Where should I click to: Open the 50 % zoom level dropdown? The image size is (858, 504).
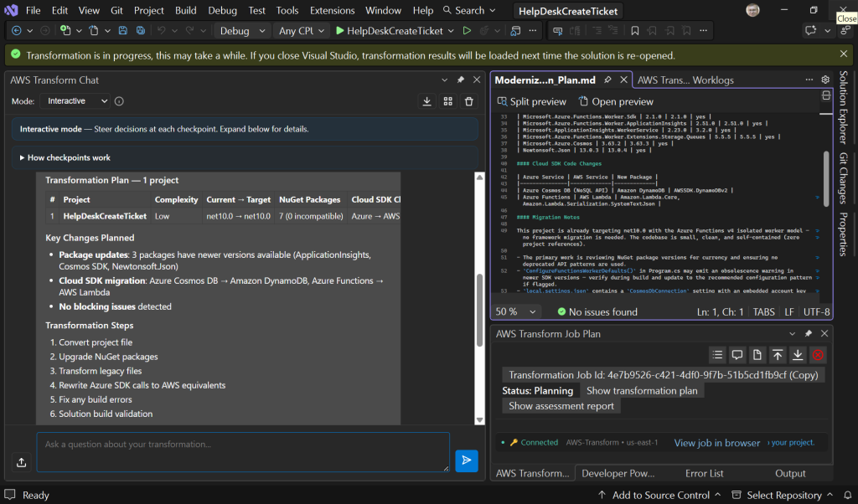click(x=515, y=311)
